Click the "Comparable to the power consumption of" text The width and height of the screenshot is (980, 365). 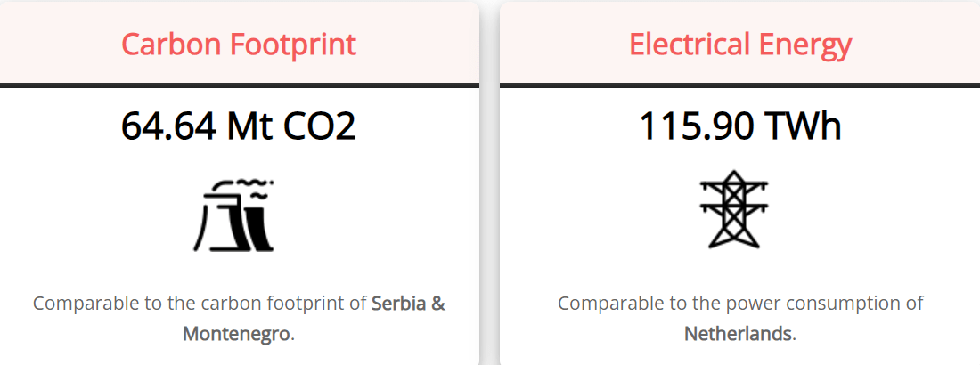[740, 304]
